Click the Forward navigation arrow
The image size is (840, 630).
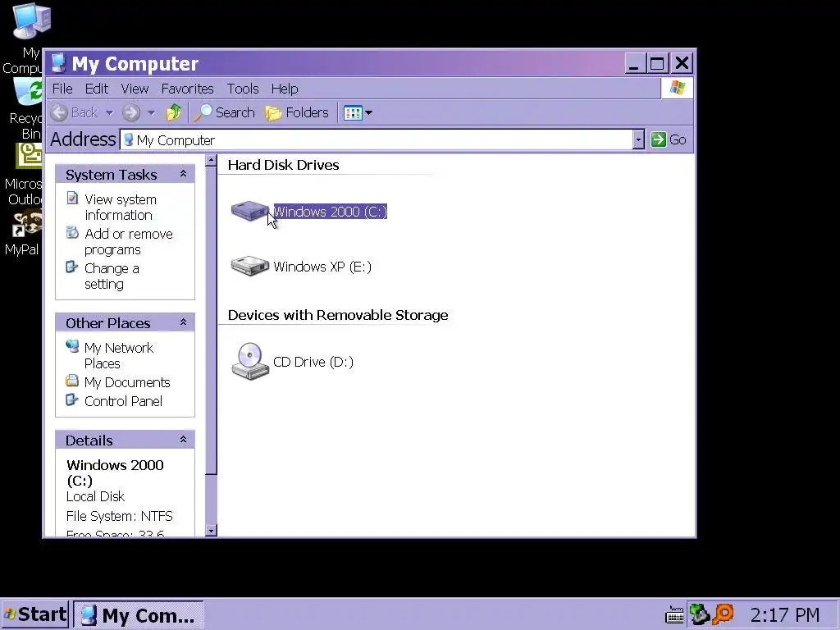131,112
